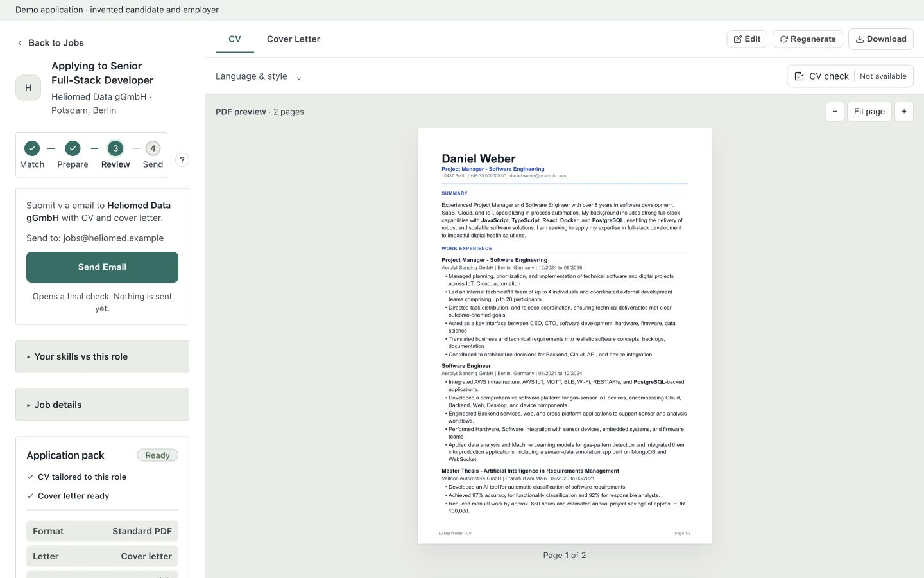Regenerate the CV
The width and height of the screenshot is (924, 578).
click(x=808, y=39)
